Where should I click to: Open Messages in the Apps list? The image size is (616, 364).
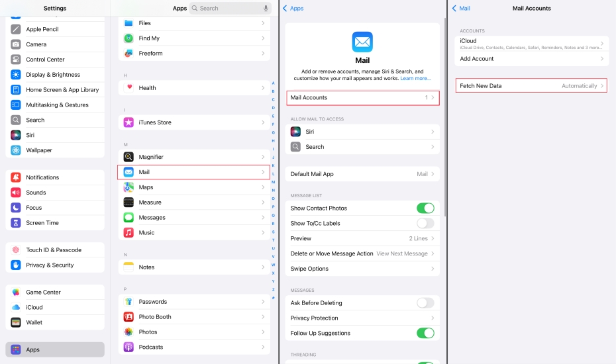pyautogui.click(x=194, y=218)
